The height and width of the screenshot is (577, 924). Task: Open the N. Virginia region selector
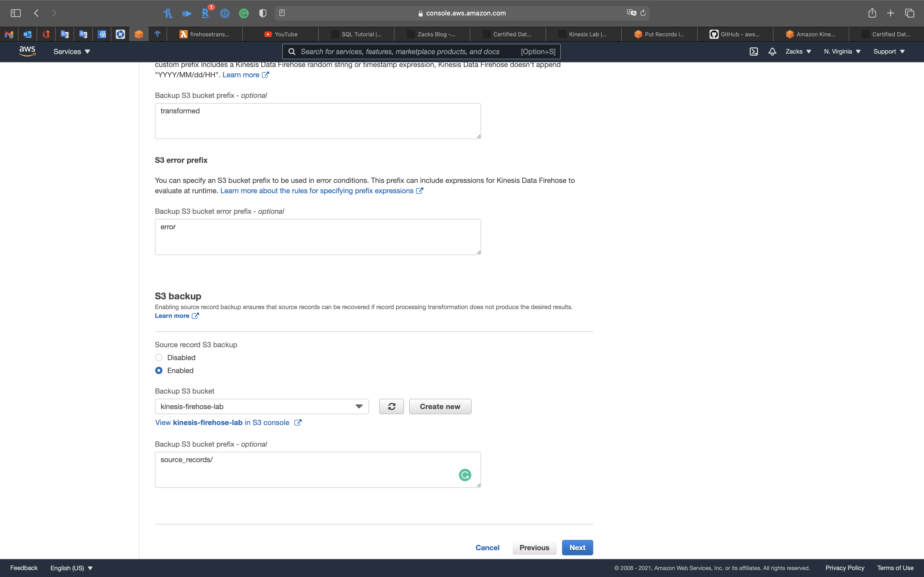pyautogui.click(x=842, y=52)
